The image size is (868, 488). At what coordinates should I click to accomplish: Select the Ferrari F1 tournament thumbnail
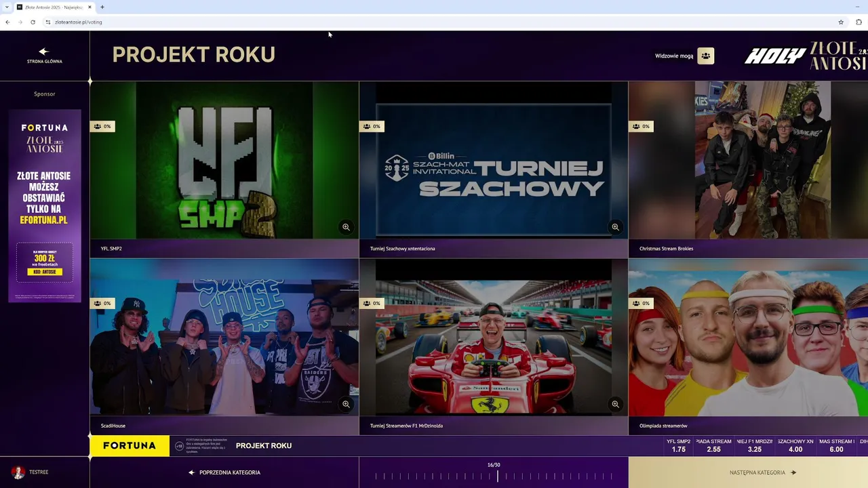(494, 337)
